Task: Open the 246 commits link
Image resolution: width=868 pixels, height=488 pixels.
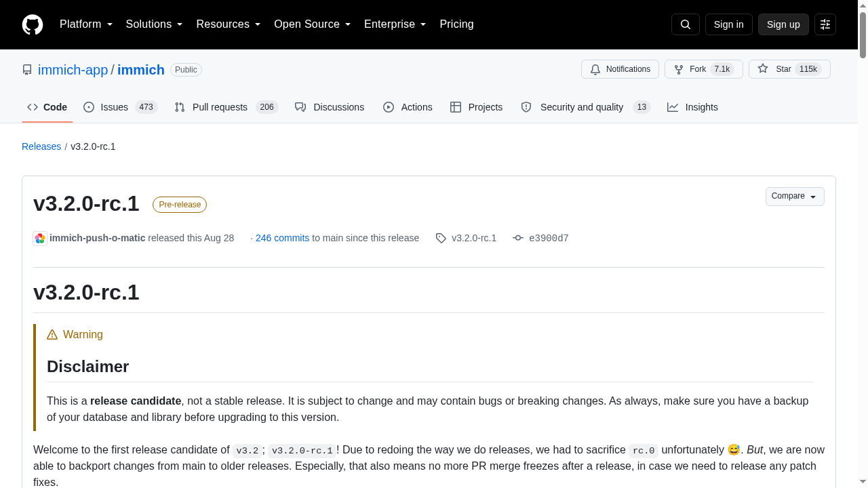Action: (x=282, y=238)
